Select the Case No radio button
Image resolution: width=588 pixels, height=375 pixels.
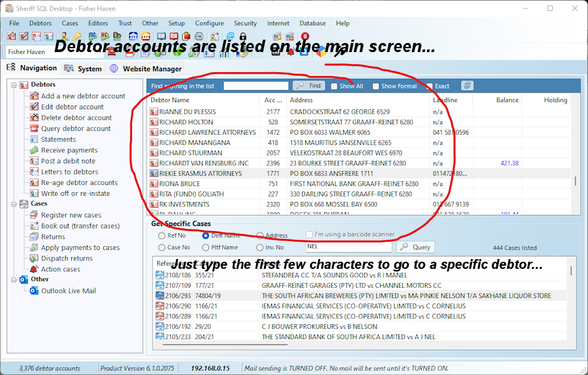(x=162, y=247)
